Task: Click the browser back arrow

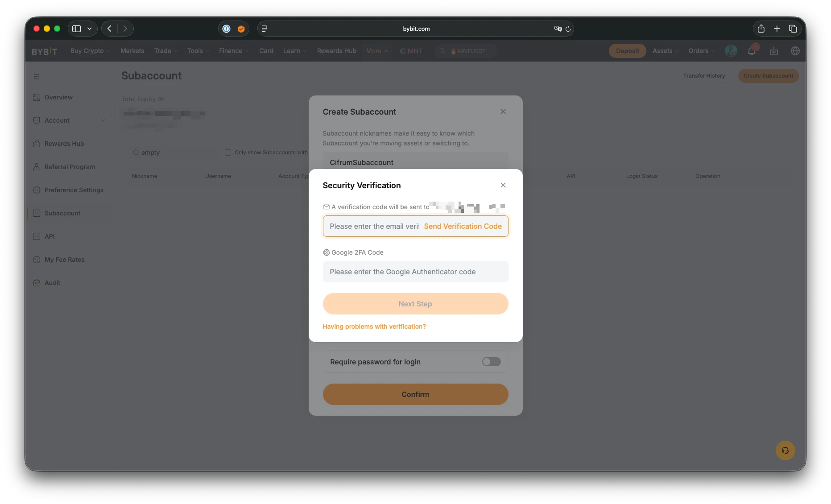Action: click(x=109, y=29)
